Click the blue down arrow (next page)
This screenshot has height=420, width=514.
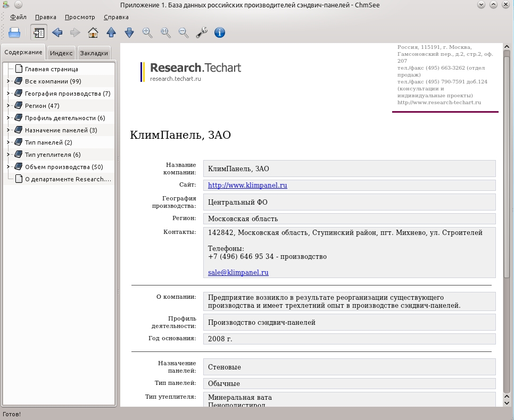(x=129, y=32)
